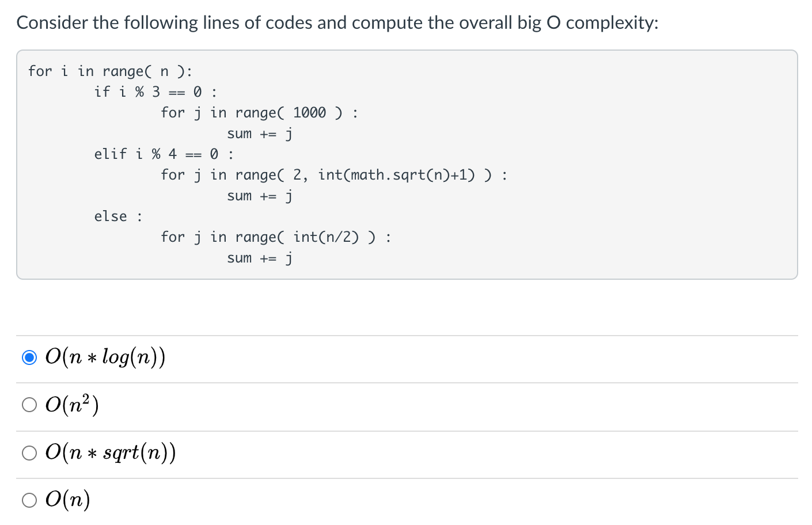The image size is (812, 525).
Task: Click the O(n * log(n)) answer label
Action: click(105, 357)
